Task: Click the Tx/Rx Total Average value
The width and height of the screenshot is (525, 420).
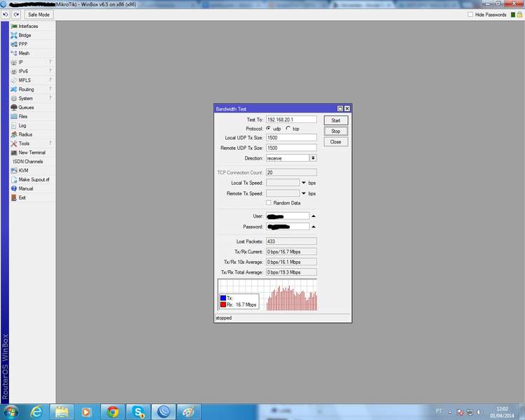Action: (x=291, y=272)
